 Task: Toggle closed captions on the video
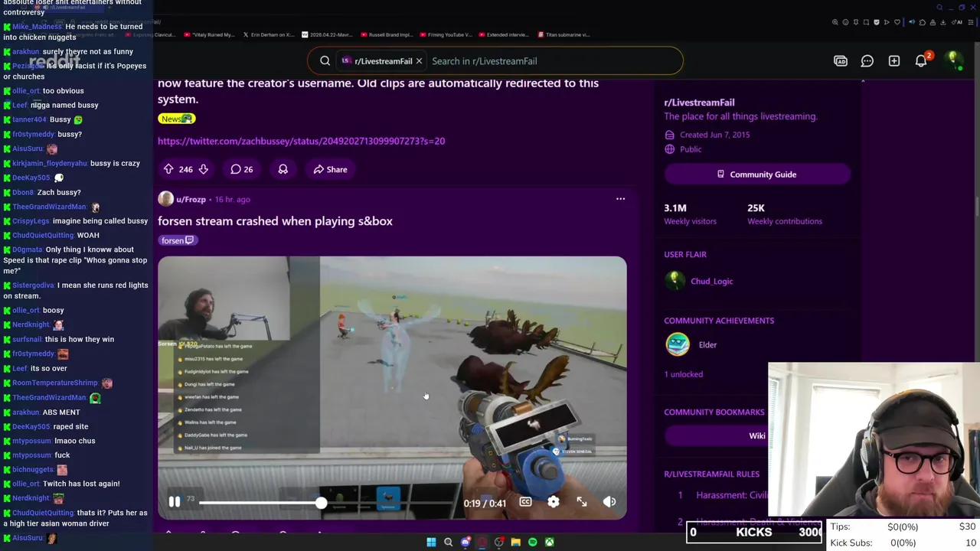525,502
